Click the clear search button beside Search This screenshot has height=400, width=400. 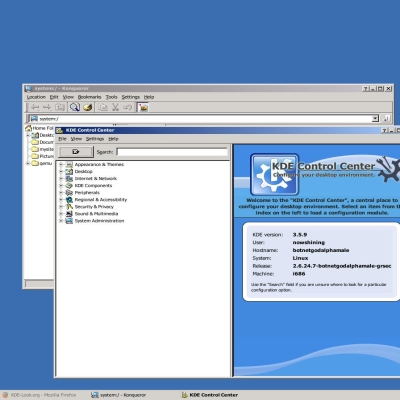tap(76, 152)
